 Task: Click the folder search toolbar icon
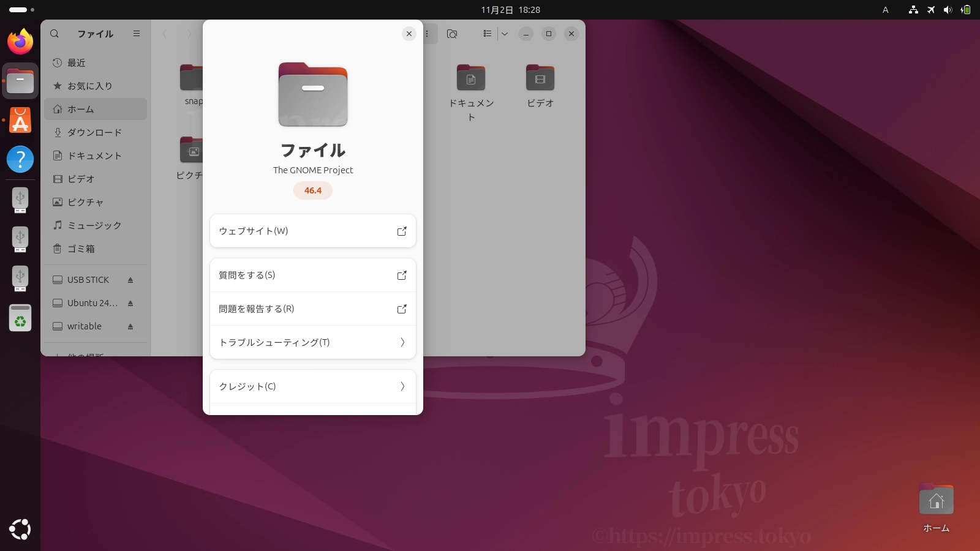point(452,34)
